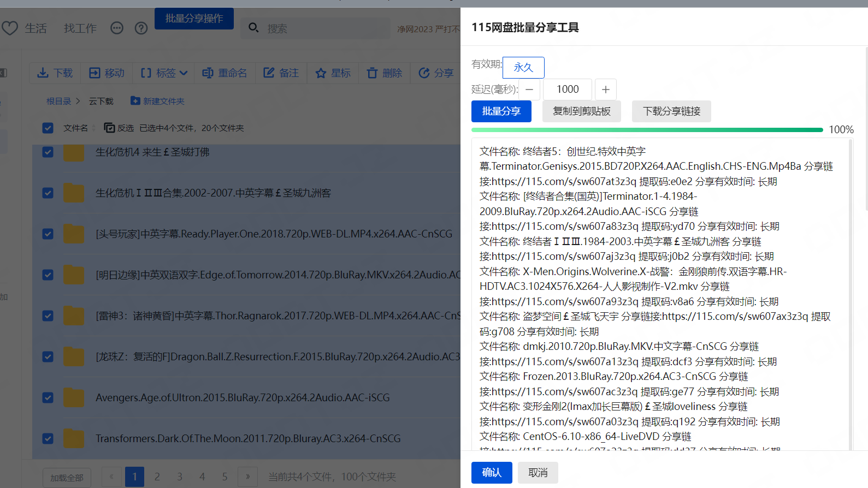Viewport: 868px width, 488px height.
Task: Click the share (分享) icon in toolbar
Action: point(424,73)
